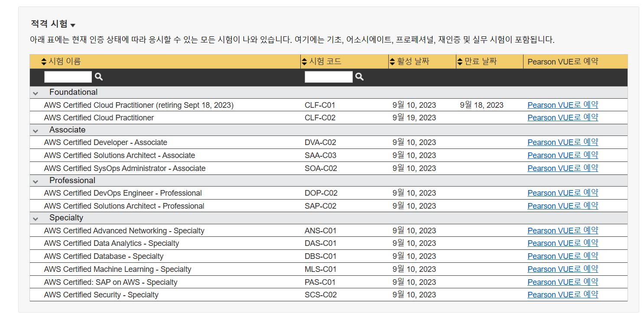Open Pearson VUE booking for SCS-C02
Viewport: 644px width, 313px height.
click(563, 295)
